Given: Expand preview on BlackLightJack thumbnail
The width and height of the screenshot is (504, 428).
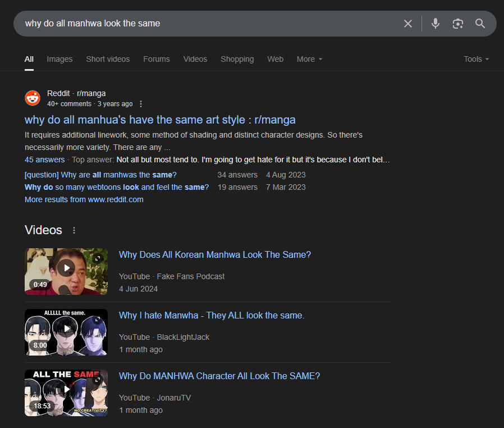Looking at the screenshot, I should pos(97,319).
